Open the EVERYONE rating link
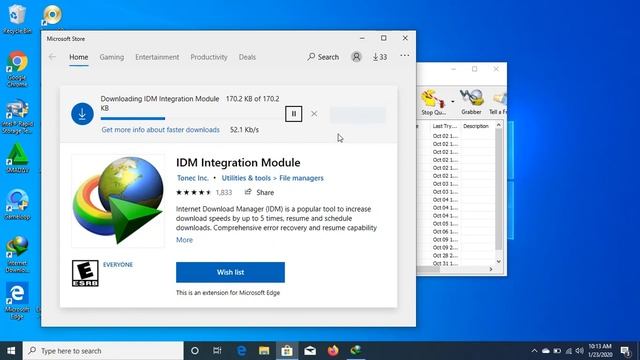The image size is (640, 360). [x=118, y=264]
